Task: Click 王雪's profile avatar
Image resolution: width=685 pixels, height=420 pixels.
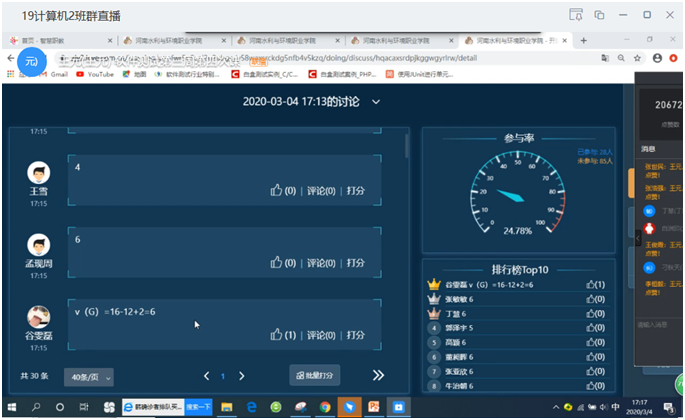Action: pos(39,172)
